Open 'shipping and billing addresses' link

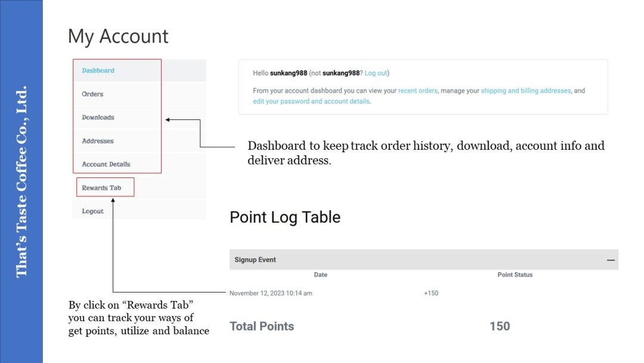[526, 91]
